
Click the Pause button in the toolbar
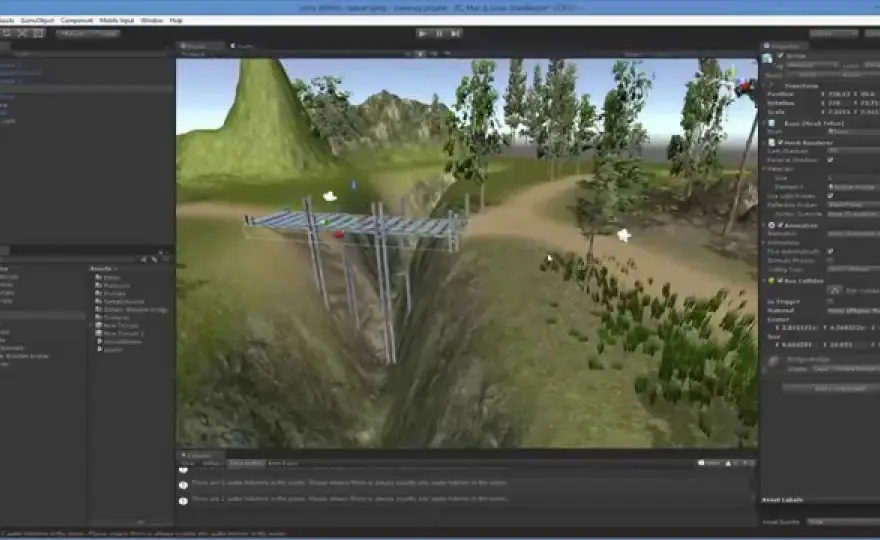tap(439, 33)
